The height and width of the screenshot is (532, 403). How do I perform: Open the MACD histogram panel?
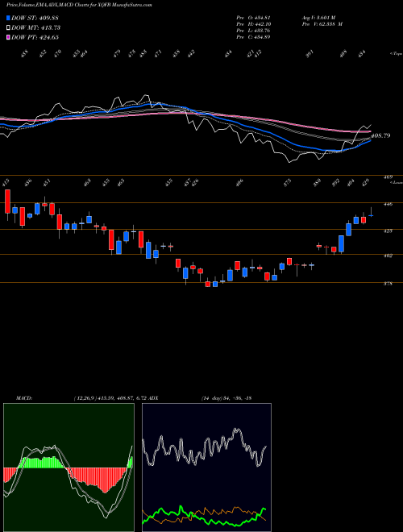click(x=69, y=468)
